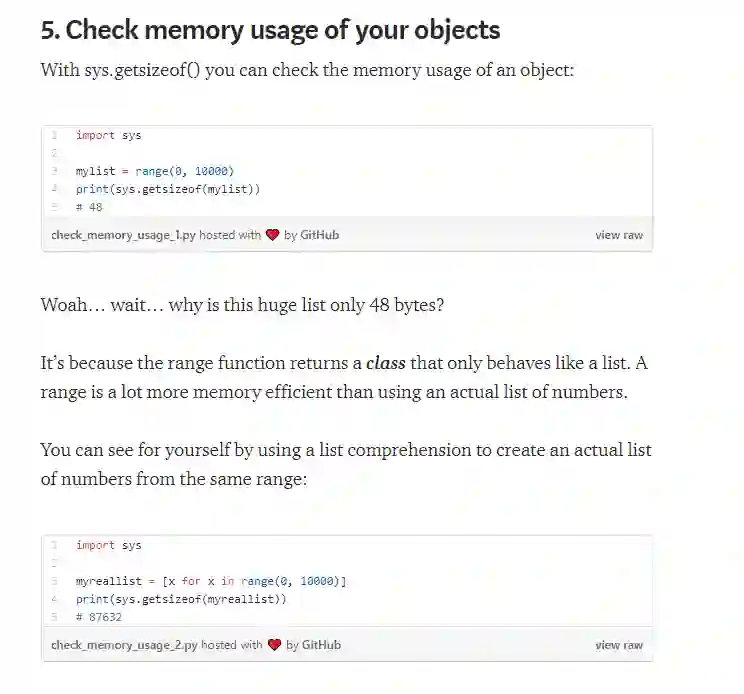
Task: Open check_memory_usage_1.py file link
Action: point(123,236)
